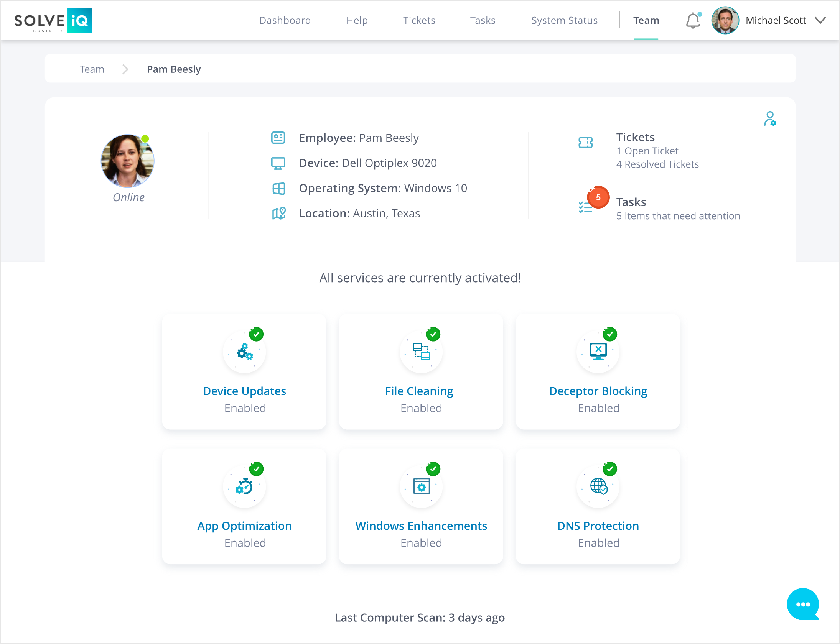Click the Device Updates gears icon
Screen dimensions: 840x644
click(244, 352)
